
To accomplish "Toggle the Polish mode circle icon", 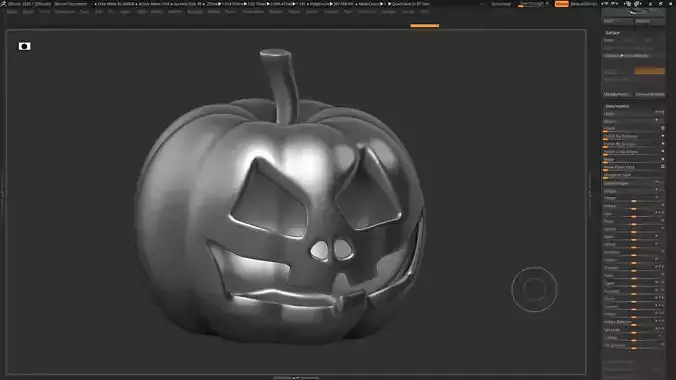I will tap(663, 128).
